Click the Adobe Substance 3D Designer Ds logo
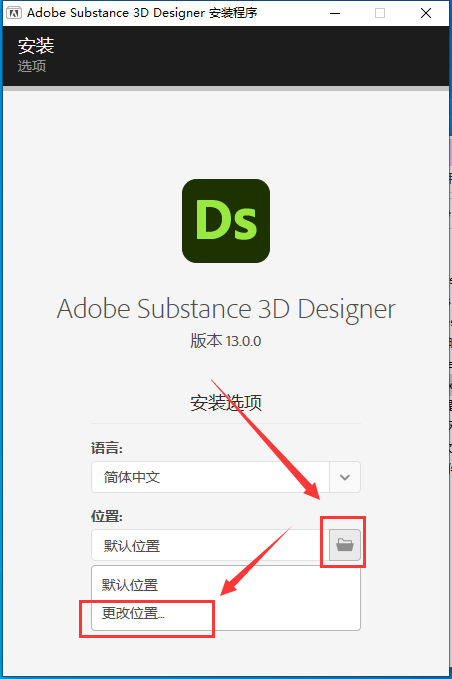Screen dimensions: 452x679 (x=226, y=221)
